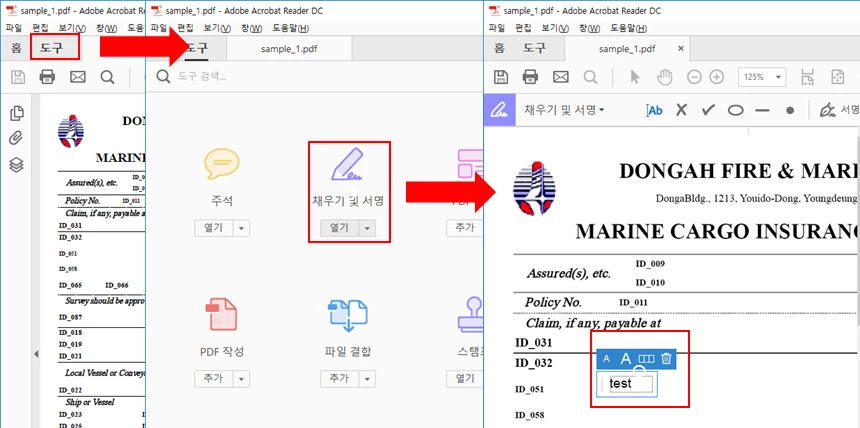Click the comb field spacing icon
Viewport: 860px width, 428px height.
tap(647, 359)
